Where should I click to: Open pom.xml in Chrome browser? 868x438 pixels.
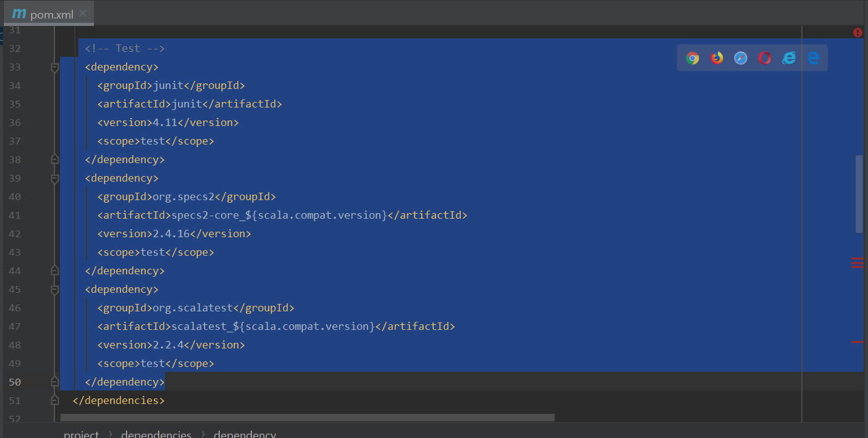(x=693, y=58)
